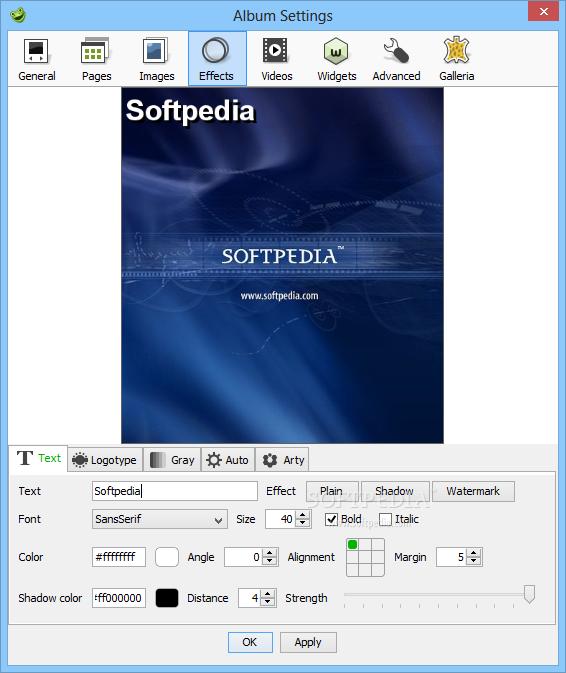
Task: Increase the Angle value
Action: [270, 553]
